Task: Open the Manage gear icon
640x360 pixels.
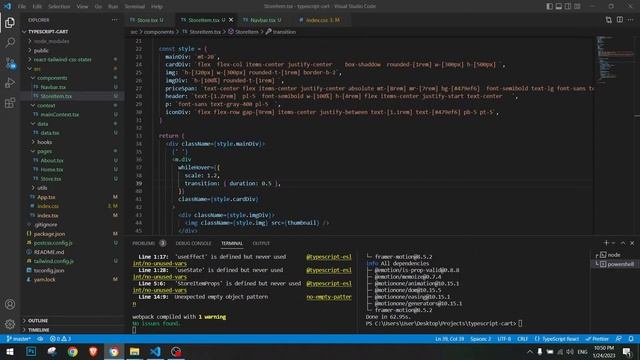Action: click(10, 324)
